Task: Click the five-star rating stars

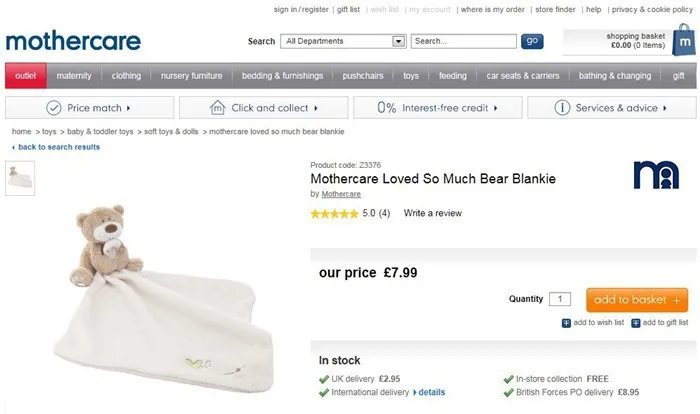Action: [x=334, y=213]
